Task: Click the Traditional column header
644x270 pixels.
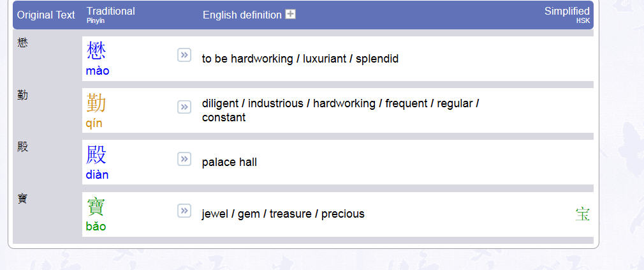Action: [110, 11]
